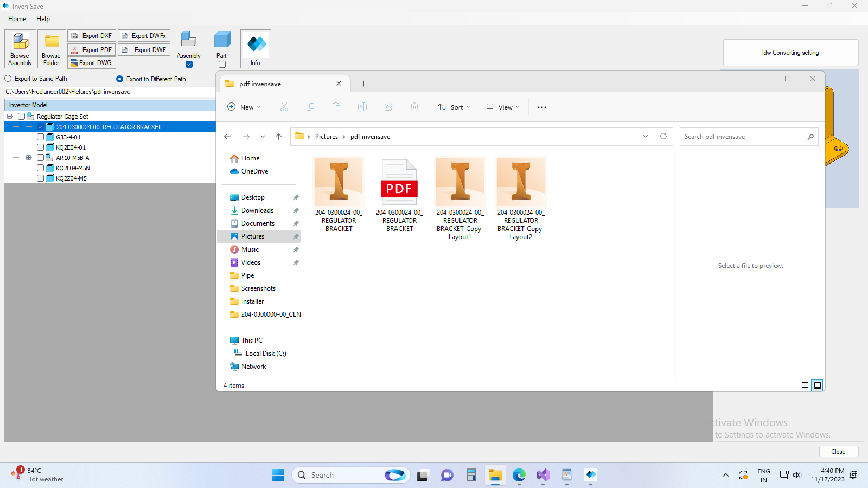
Task: Open Visual Studio from the taskbar
Action: 542,476
